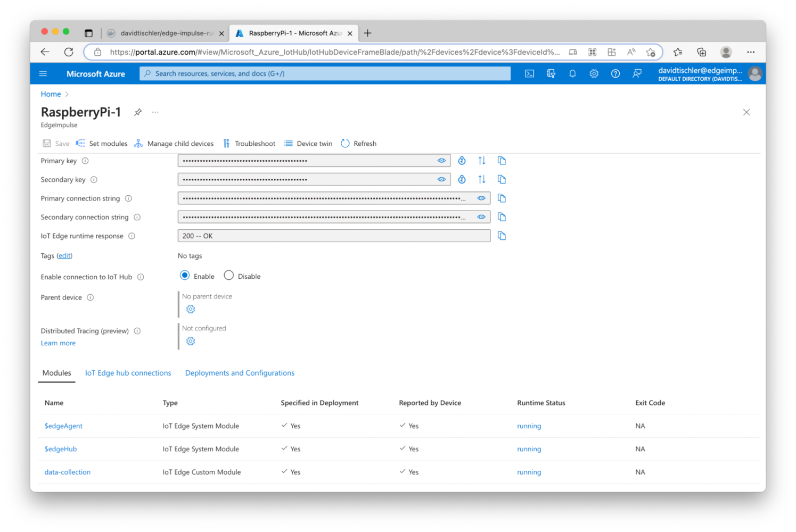Focus the Azure search resources box
796x532 pixels.
[325, 73]
